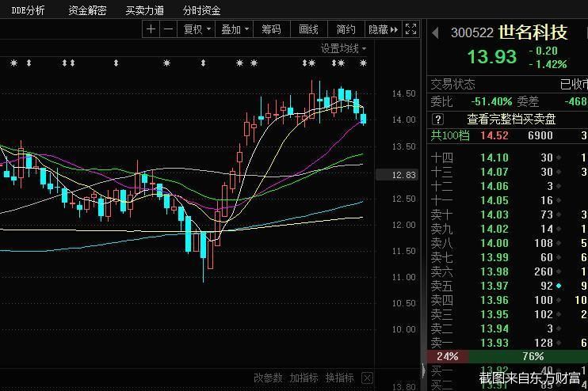Open the 复权 dropdown

point(197,29)
